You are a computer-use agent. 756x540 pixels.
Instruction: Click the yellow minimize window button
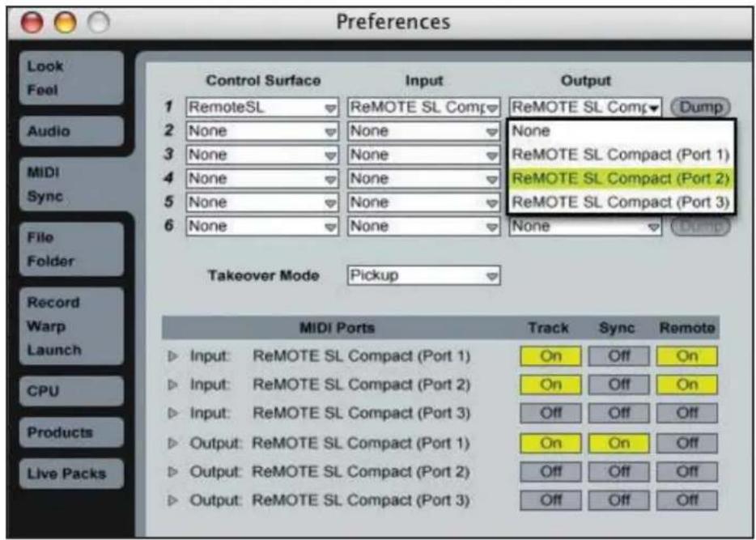tap(65, 22)
